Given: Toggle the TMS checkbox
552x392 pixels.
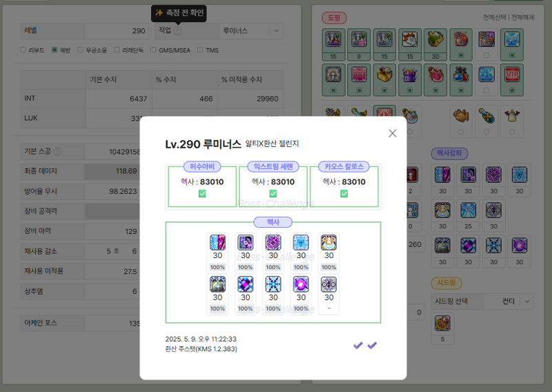Looking at the screenshot, I should point(200,50).
